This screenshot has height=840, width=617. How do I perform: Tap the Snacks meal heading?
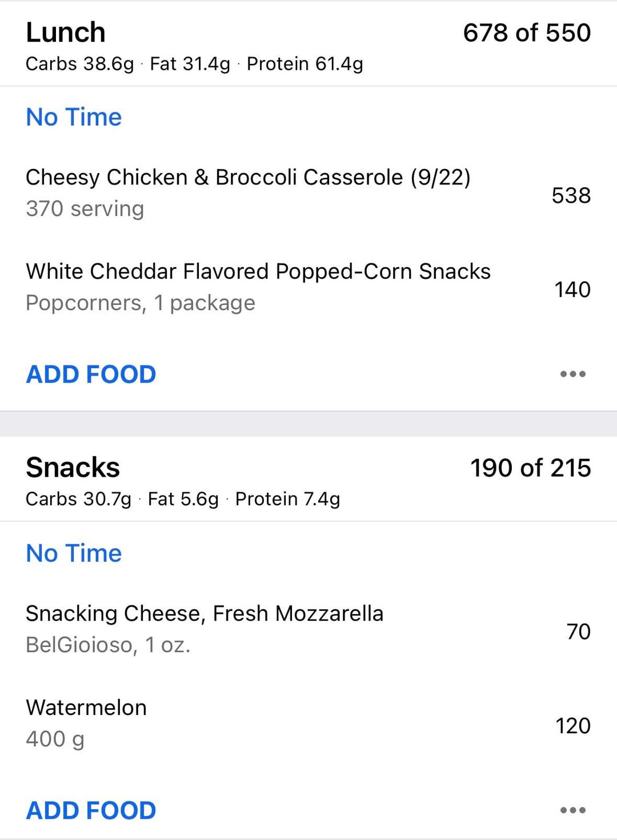point(73,468)
